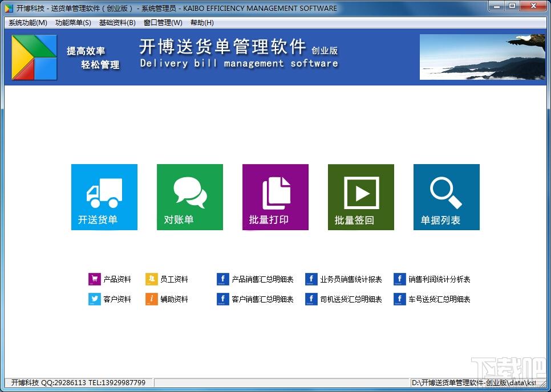Click the colorful Kaibo logo in banner
This screenshot has width=551, height=392.
pyautogui.click(x=34, y=57)
